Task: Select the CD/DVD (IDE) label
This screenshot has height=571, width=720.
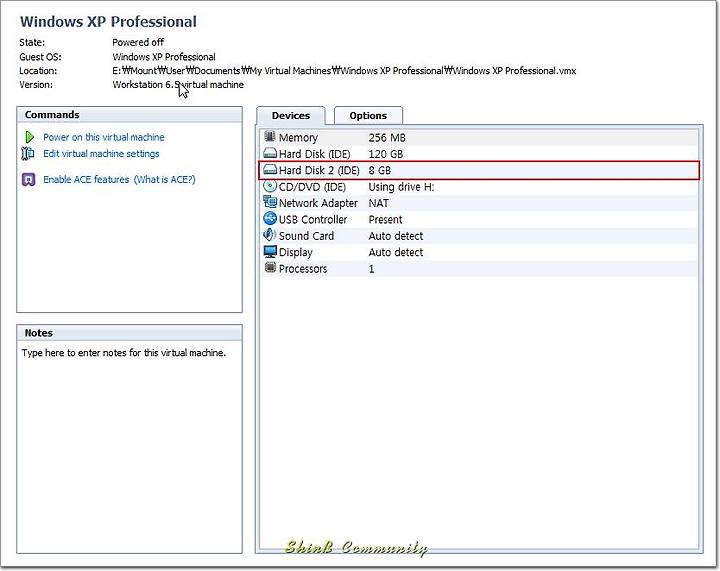Action: click(x=312, y=187)
